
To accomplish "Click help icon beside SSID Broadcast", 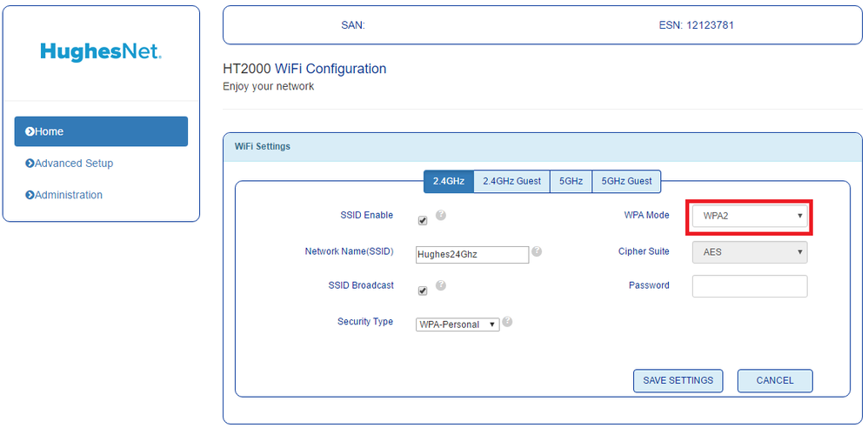I will (x=441, y=285).
